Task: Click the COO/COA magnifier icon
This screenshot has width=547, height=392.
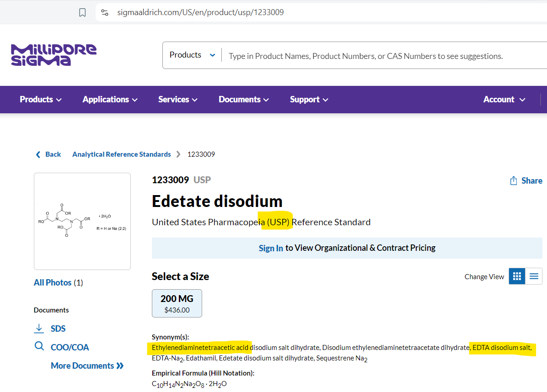Action: (x=39, y=346)
